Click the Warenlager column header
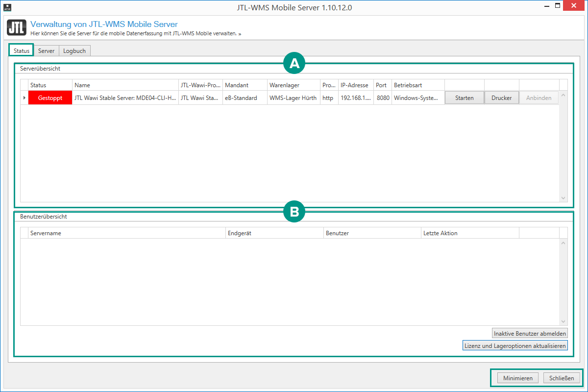Viewport: 588px width, 392px height. pyautogui.click(x=293, y=85)
